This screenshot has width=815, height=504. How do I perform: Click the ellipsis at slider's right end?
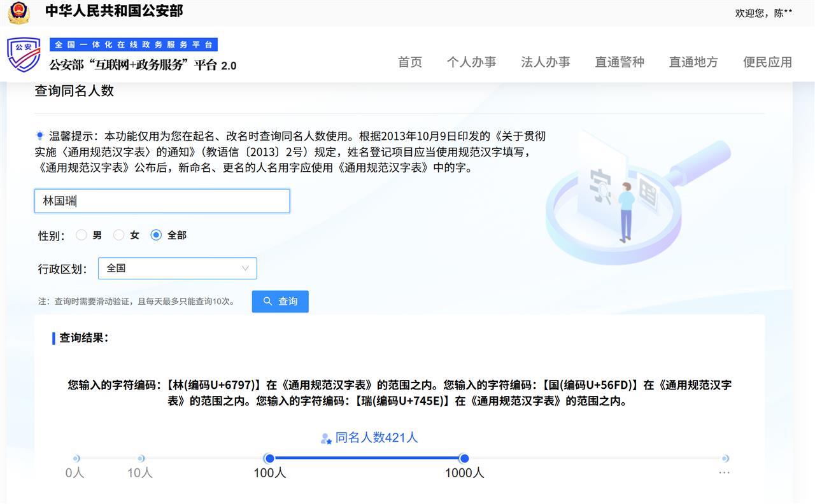(x=724, y=472)
